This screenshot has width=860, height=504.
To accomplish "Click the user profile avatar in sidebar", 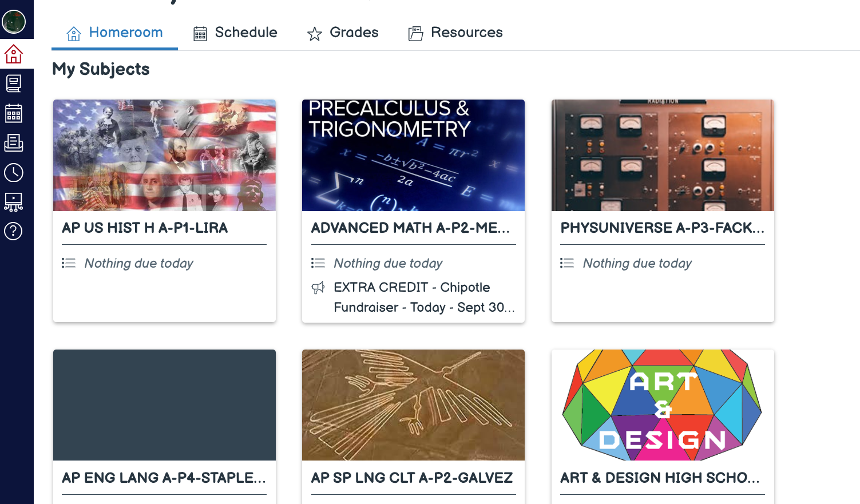I will coord(14,22).
